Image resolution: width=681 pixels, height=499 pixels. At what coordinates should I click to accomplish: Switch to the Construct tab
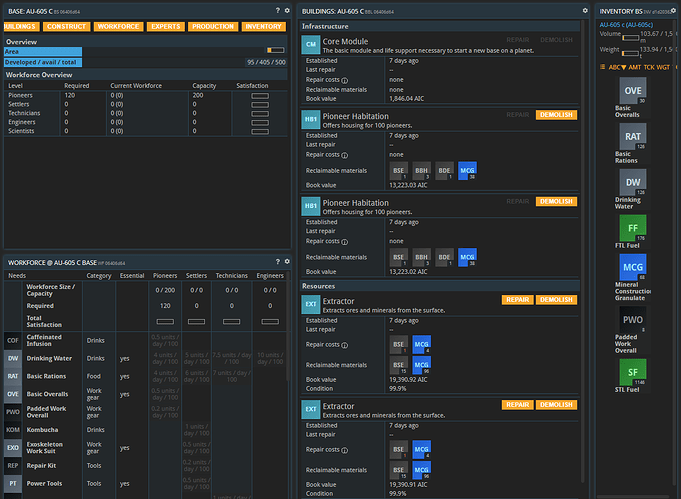click(66, 26)
